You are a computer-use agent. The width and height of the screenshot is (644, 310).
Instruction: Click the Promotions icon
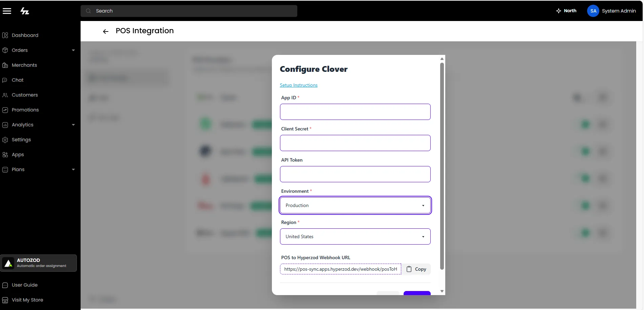[x=5, y=110]
